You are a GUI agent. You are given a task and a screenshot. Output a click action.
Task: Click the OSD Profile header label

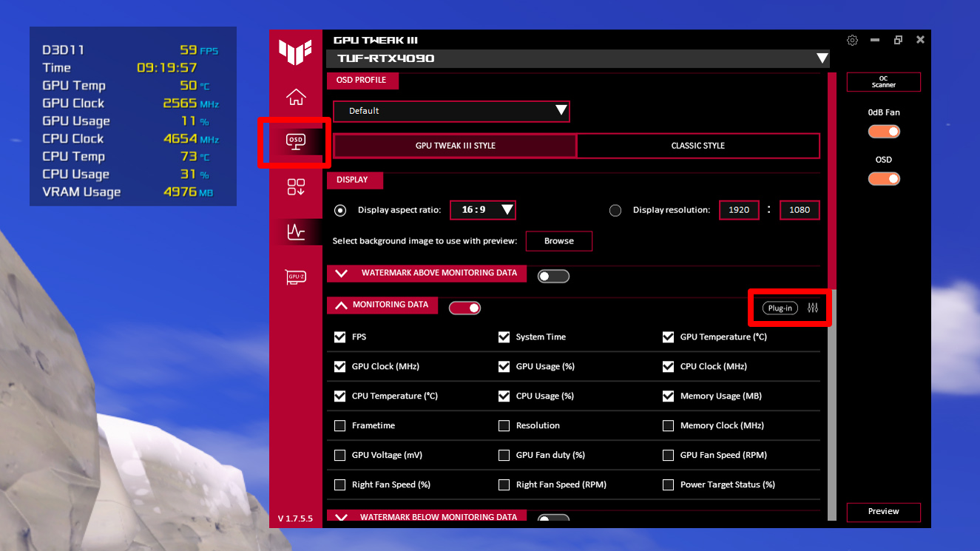[362, 80]
